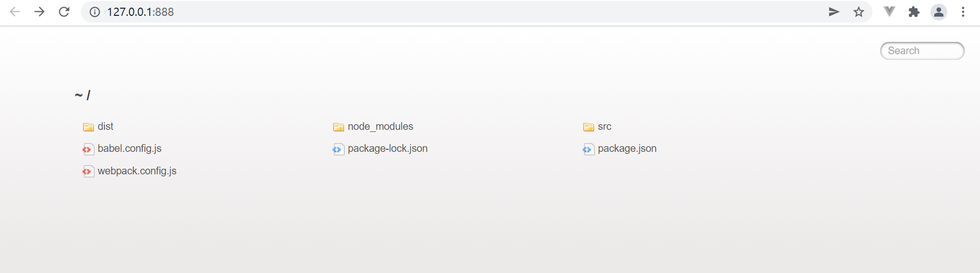The height and width of the screenshot is (273, 980).
Task: Open the Chrome three-dot menu
Action: [x=963, y=12]
